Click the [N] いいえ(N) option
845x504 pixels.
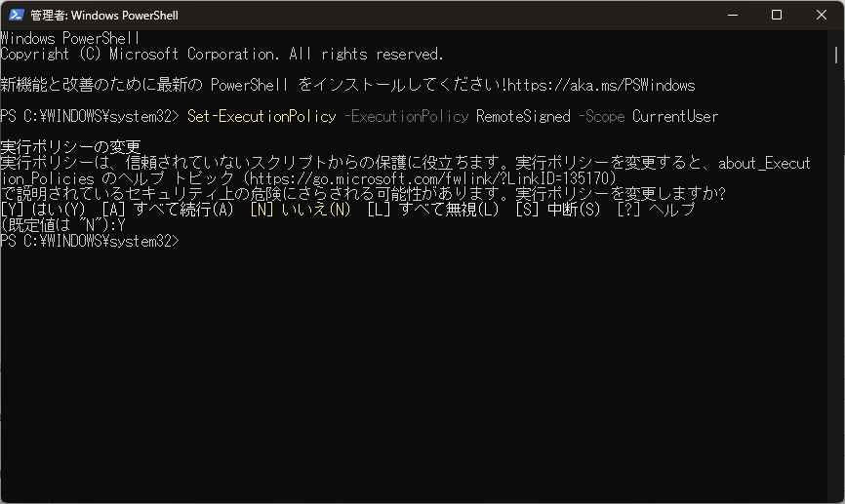coord(301,210)
